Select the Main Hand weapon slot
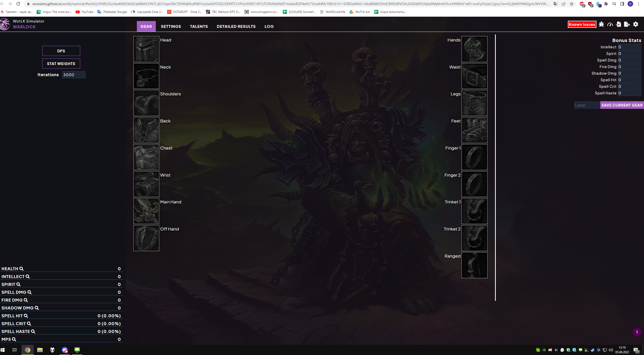 point(146,211)
